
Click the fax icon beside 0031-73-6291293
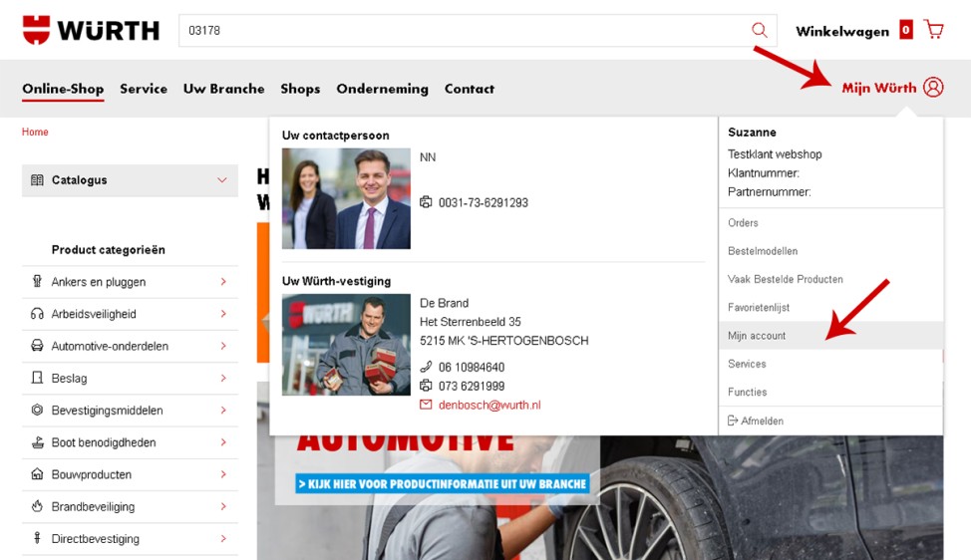(x=426, y=201)
